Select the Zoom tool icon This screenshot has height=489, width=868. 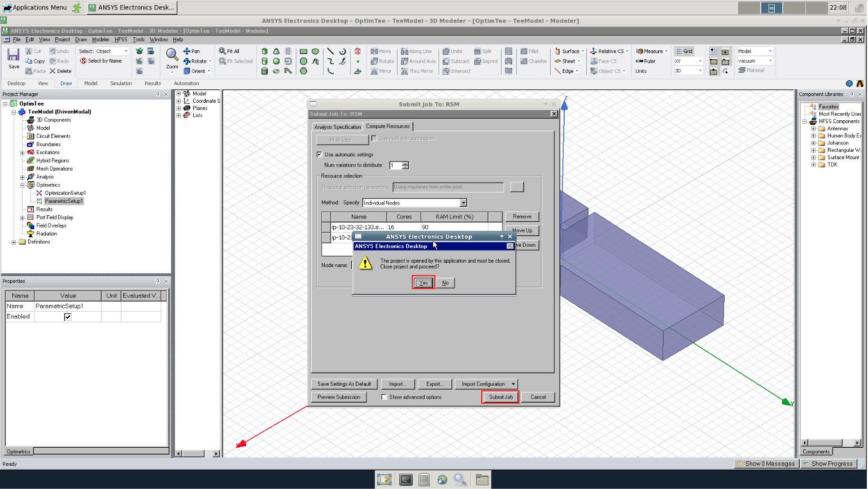pyautogui.click(x=172, y=55)
